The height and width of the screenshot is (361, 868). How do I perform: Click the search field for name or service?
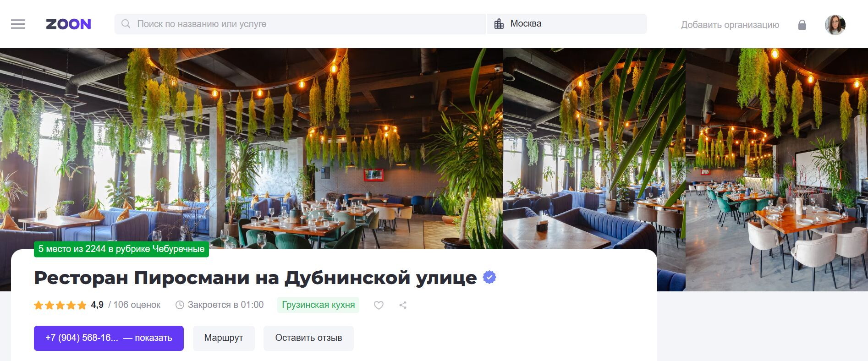click(x=300, y=24)
